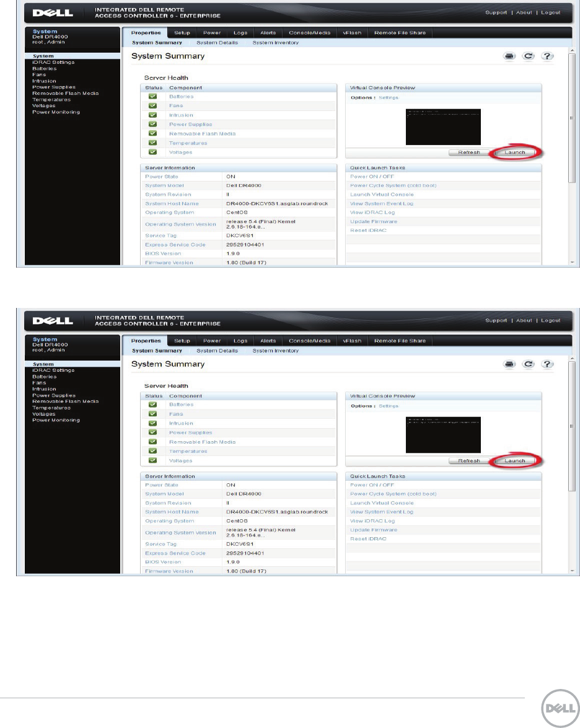
Task: Click the print icon in lower screenshot
Action: pyautogui.click(x=509, y=364)
